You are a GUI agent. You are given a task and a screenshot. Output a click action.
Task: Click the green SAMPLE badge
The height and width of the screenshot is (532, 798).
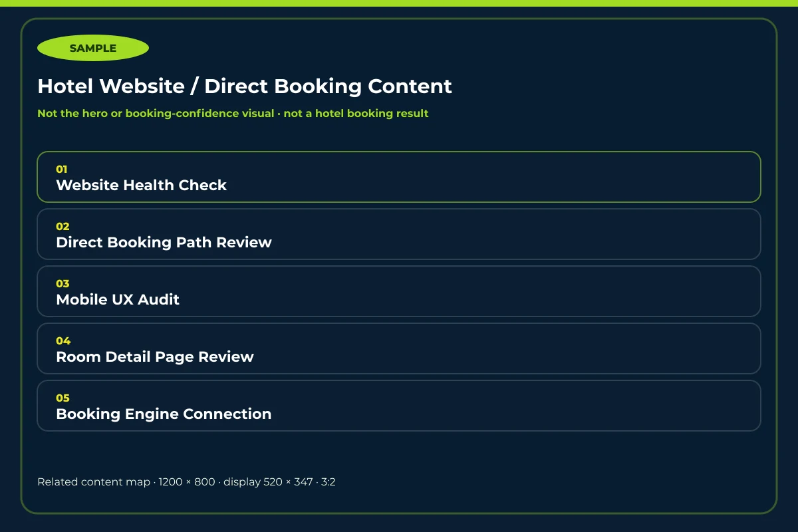(93, 48)
